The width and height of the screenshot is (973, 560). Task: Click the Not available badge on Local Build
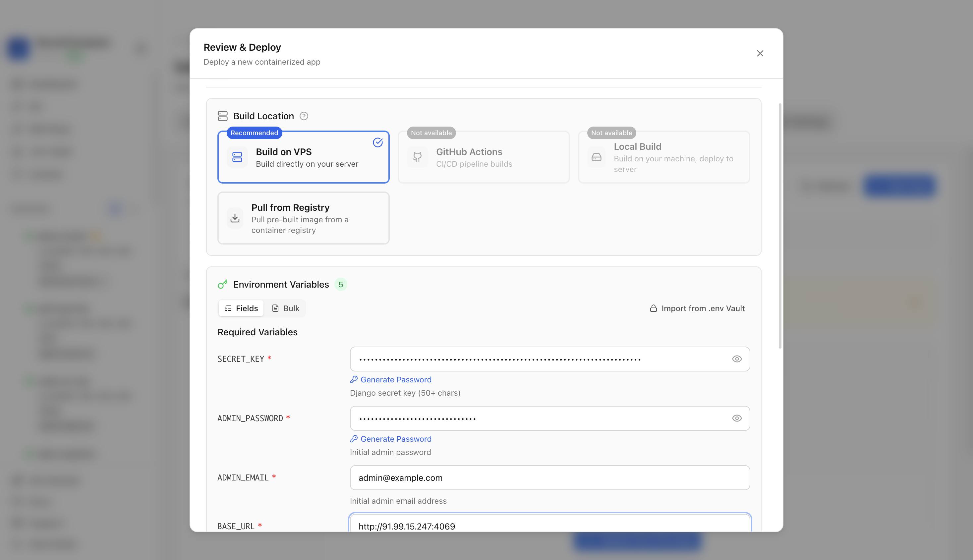pos(611,133)
